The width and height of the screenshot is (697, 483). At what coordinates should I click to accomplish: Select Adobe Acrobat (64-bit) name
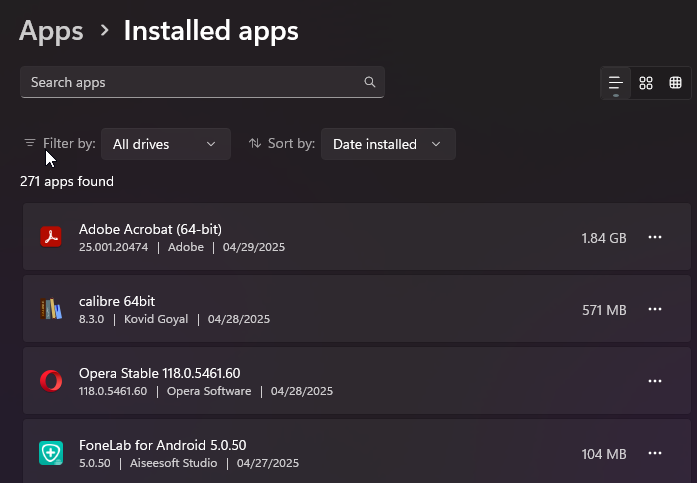pos(150,229)
